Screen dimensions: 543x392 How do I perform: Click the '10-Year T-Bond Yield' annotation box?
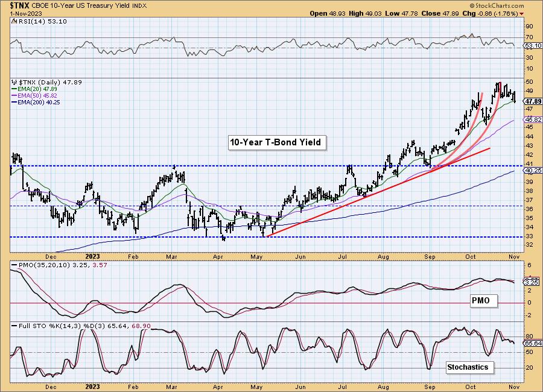click(x=276, y=142)
